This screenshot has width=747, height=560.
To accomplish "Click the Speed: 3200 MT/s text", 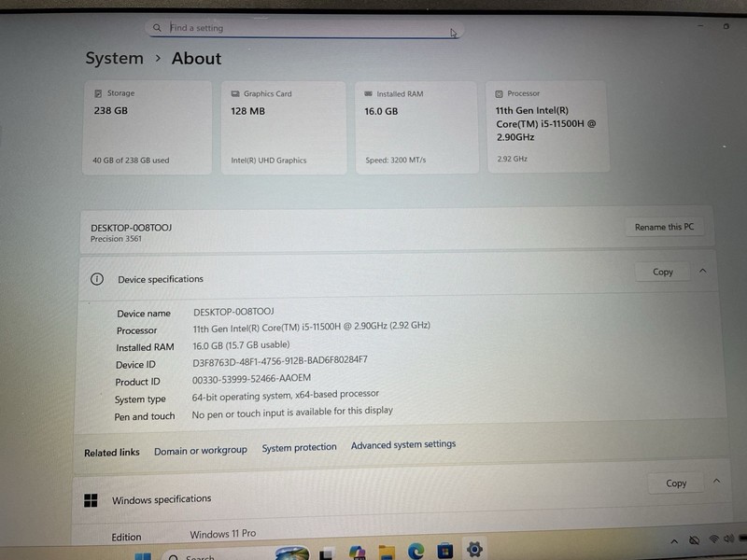I will coord(396,161).
